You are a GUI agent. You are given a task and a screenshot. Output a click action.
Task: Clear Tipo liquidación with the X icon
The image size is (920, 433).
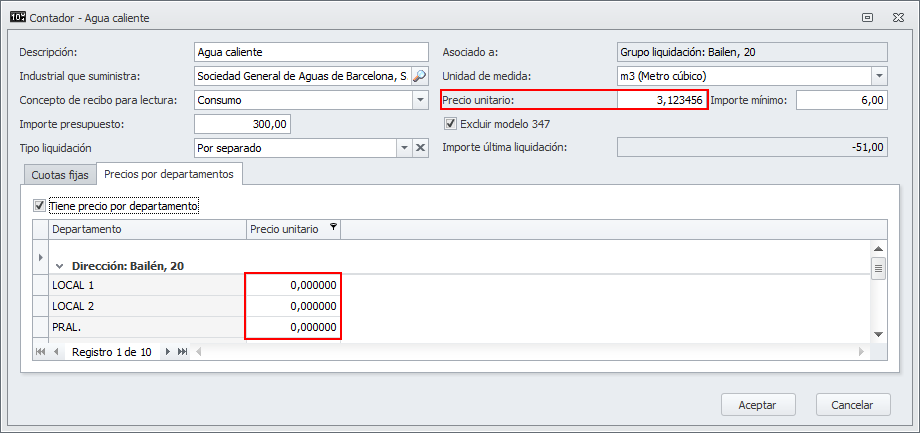click(420, 148)
